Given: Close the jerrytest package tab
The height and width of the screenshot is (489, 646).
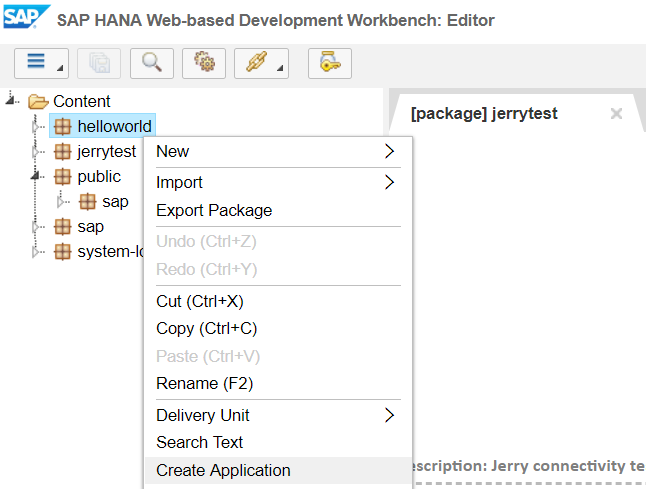Looking at the screenshot, I should click(x=616, y=114).
